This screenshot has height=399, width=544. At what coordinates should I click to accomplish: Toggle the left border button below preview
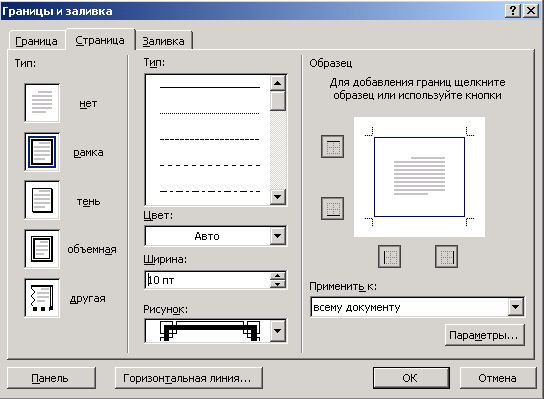coord(389,256)
